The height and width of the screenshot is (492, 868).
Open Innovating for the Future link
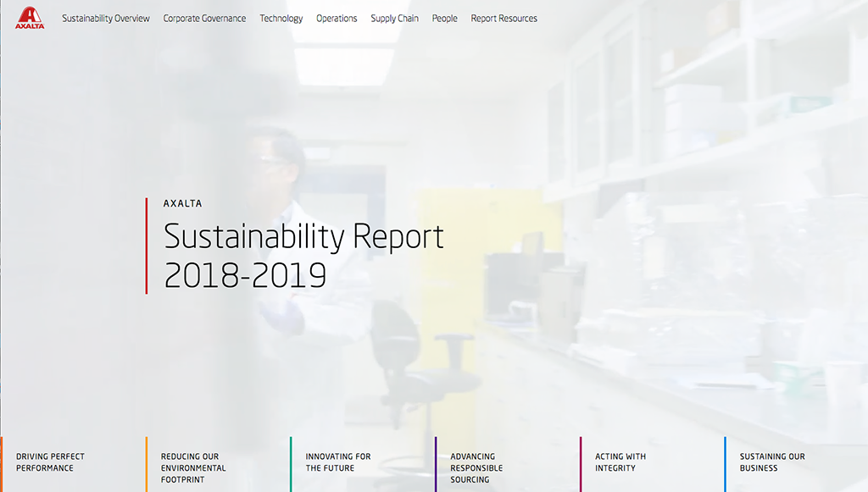pos(338,462)
